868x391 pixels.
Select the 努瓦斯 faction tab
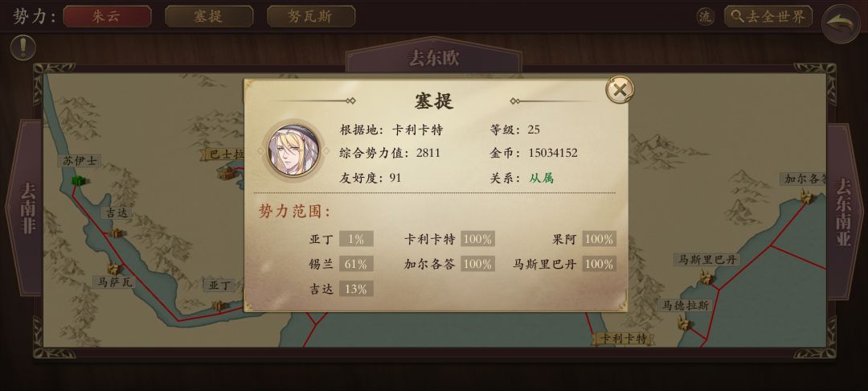click(311, 17)
